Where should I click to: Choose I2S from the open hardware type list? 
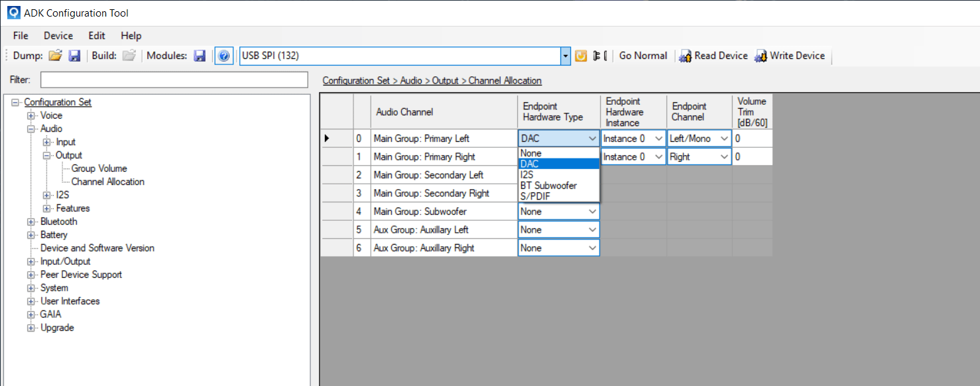pos(559,174)
